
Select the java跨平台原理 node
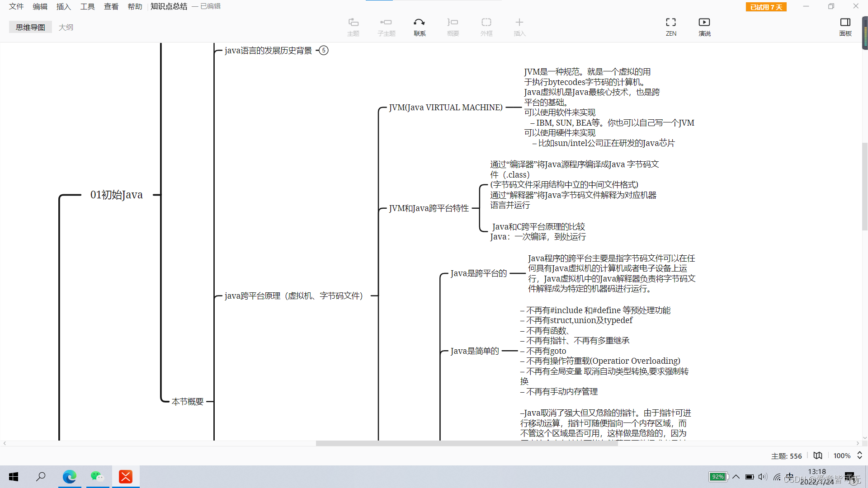pos(294,296)
